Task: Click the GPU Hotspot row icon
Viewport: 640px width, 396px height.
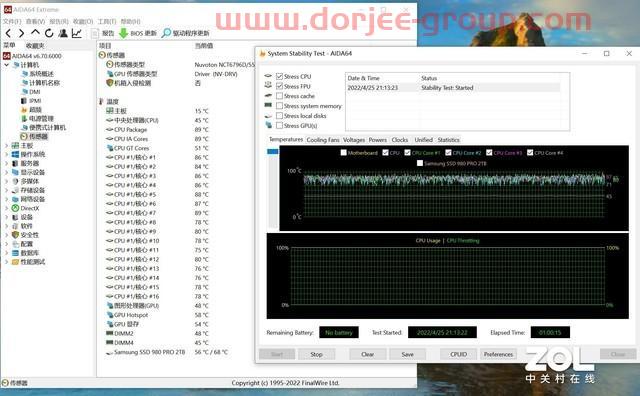Action: click(109, 315)
